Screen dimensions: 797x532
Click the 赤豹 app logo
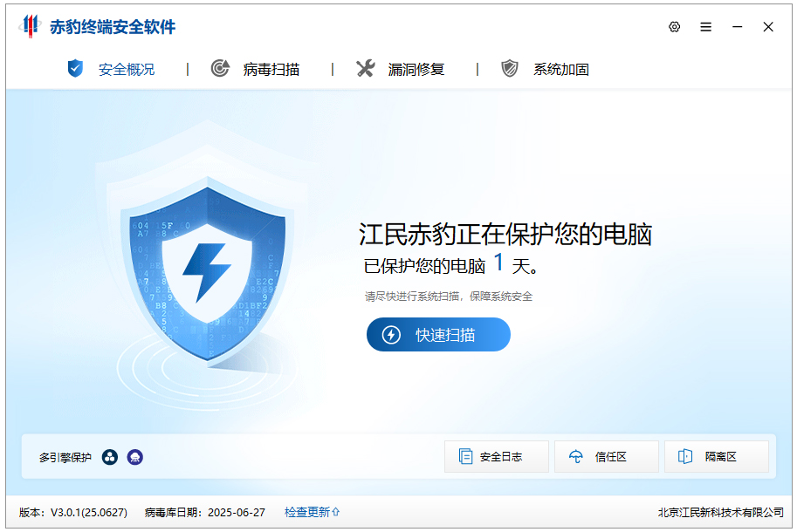click(31, 26)
